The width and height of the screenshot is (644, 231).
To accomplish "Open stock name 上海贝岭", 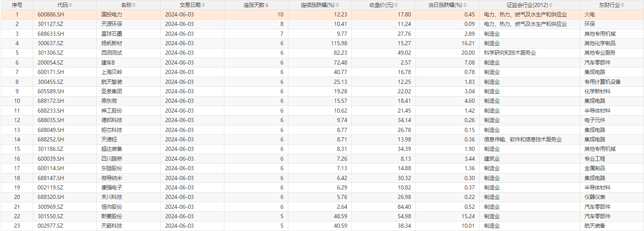I will [x=112, y=72].
